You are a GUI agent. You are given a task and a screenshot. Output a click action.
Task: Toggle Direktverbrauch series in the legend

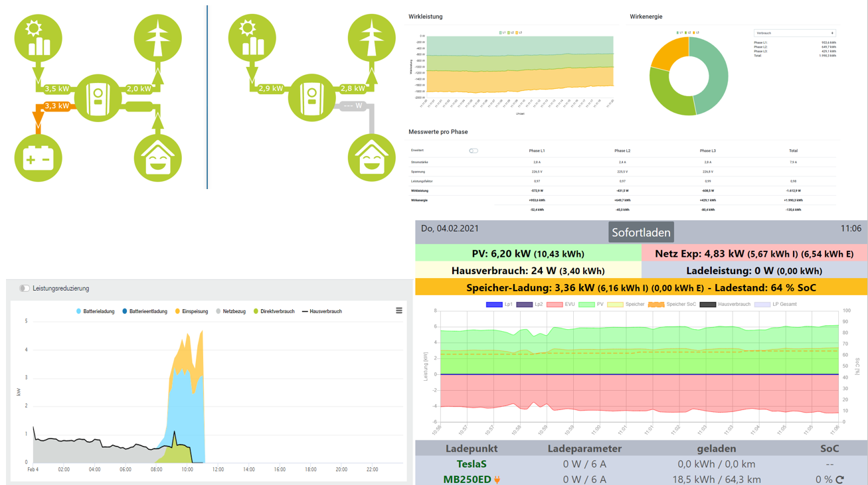tap(274, 311)
